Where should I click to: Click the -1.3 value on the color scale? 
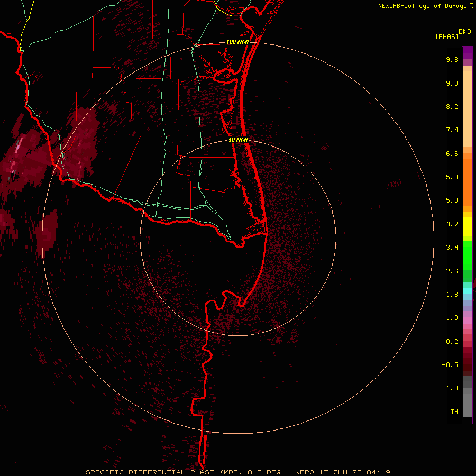(450, 388)
